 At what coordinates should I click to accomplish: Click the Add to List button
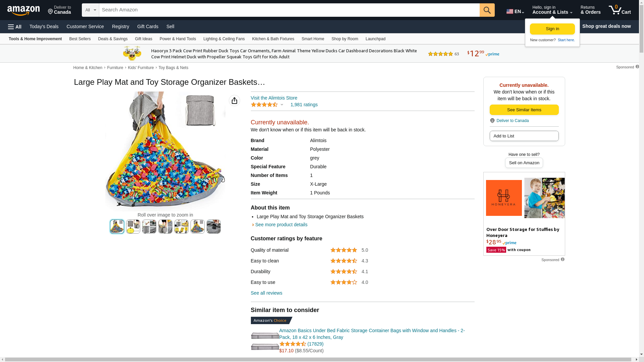(x=524, y=136)
